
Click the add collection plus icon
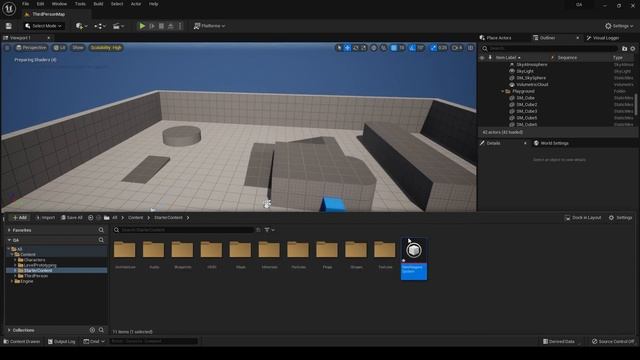click(x=92, y=330)
